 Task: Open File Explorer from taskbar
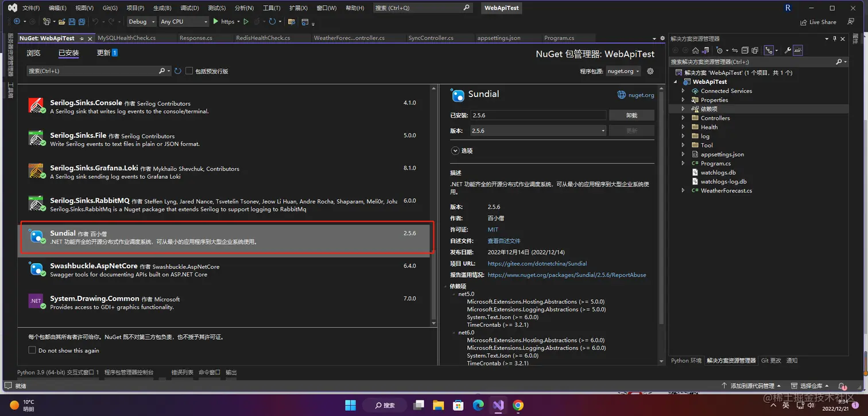pyautogui.click(x=438, y=405)
